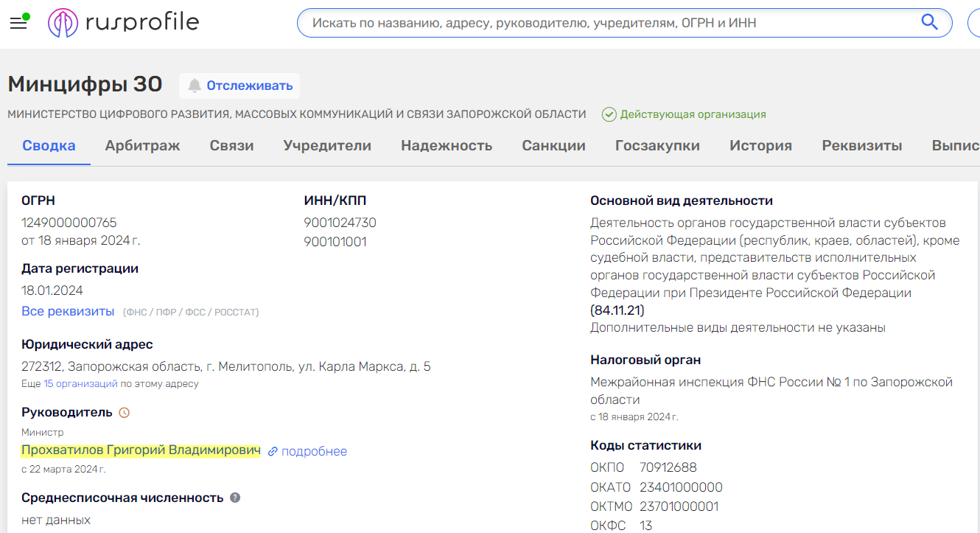The height and width of the screenshot is (533, 980).
Task: Open the Реквизиты tab
Action: pos(862,145)
